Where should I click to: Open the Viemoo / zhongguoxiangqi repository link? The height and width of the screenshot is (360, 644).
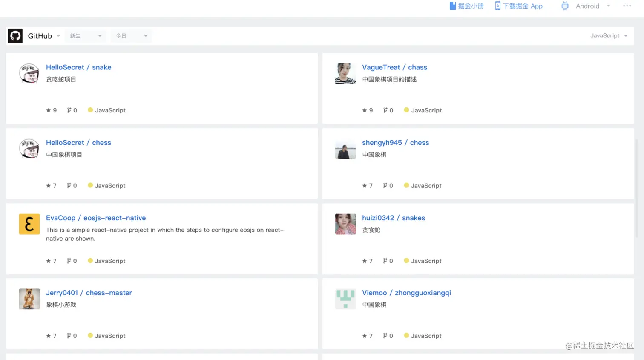[x=406, y=293]
